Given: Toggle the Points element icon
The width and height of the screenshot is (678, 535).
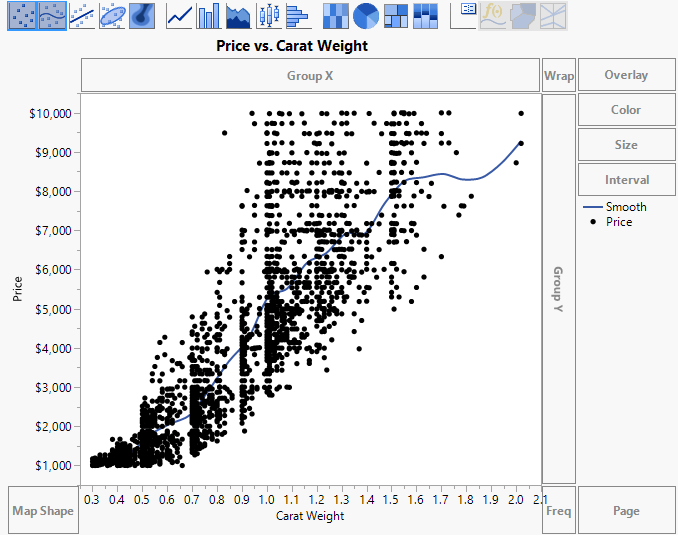Looking at the screenshot, I should click(x=22, y=16).
